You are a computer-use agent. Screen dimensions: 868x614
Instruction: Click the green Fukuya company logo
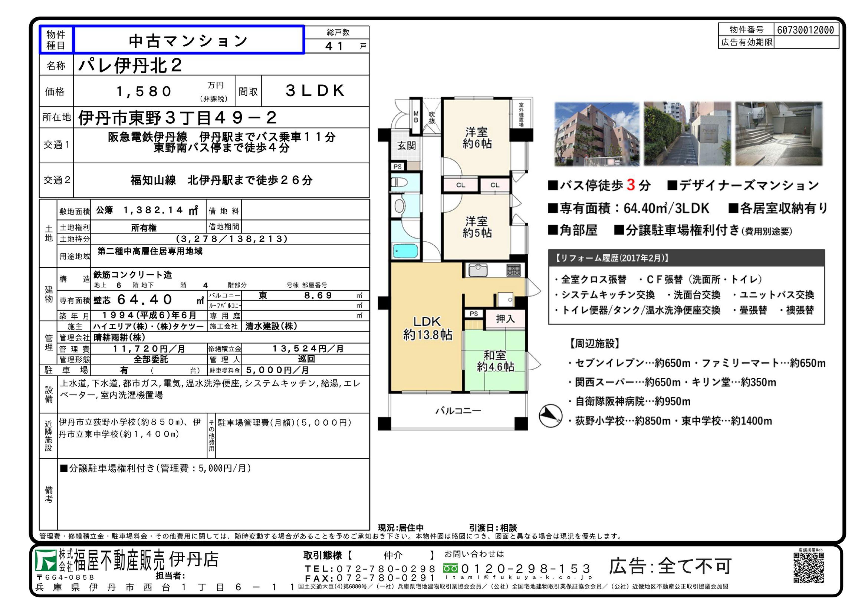(46, 560)
